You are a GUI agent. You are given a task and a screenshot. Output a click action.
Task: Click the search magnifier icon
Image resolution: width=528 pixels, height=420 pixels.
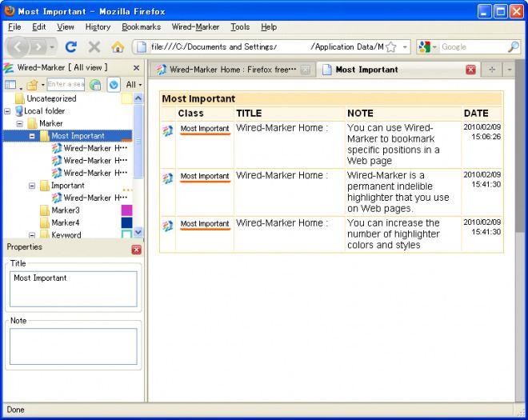(x=513, y=47)
